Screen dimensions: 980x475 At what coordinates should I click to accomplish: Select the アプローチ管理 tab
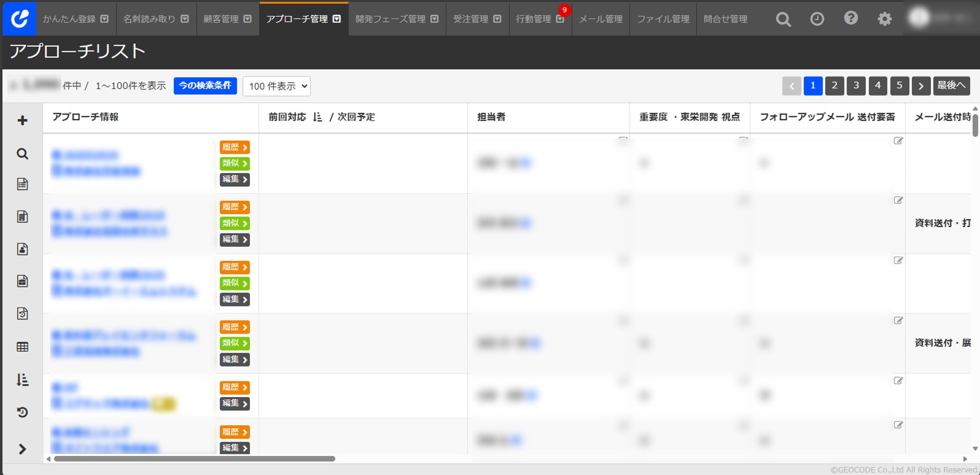click(304, 19)
